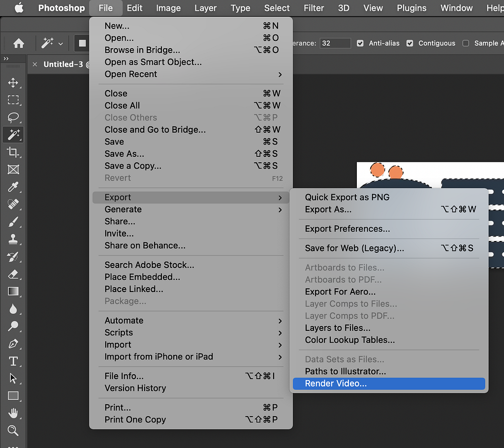Select the Eraser tool
Viewport: 504px width, 448px height.
pos(13,274)
